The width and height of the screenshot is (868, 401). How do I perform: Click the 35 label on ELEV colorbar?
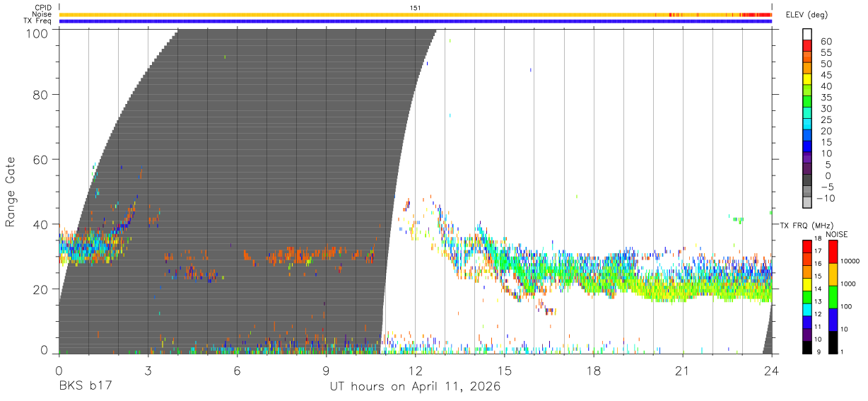826,98
